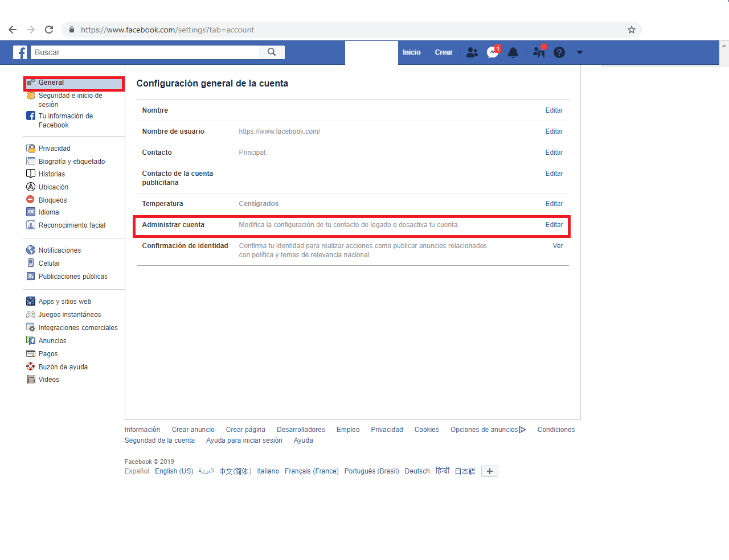Open Historias settings
Screen dimensions: 729x560
pos(51,174)
